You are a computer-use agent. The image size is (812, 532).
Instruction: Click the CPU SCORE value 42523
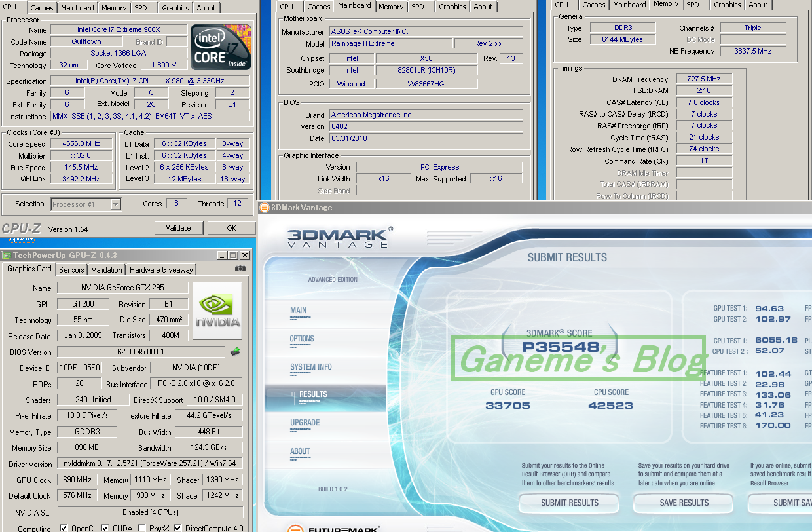[611, 406]
